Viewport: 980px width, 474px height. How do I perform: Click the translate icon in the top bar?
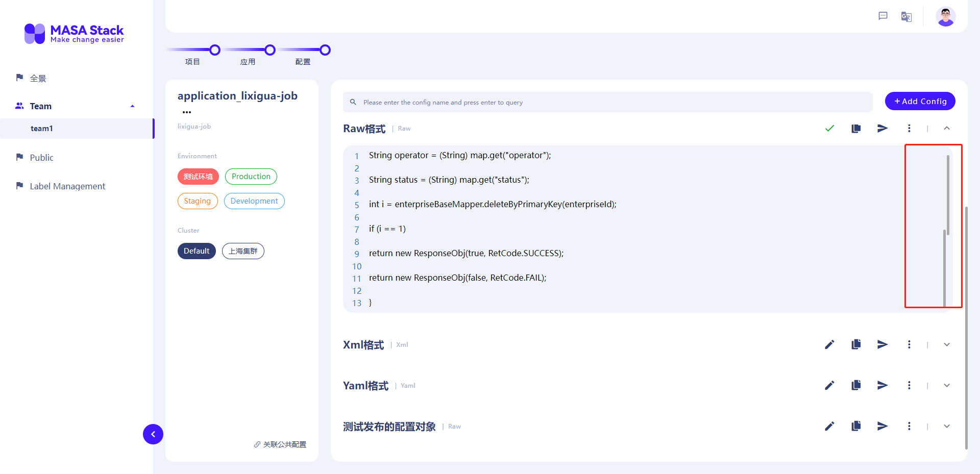tap(906, 16)
